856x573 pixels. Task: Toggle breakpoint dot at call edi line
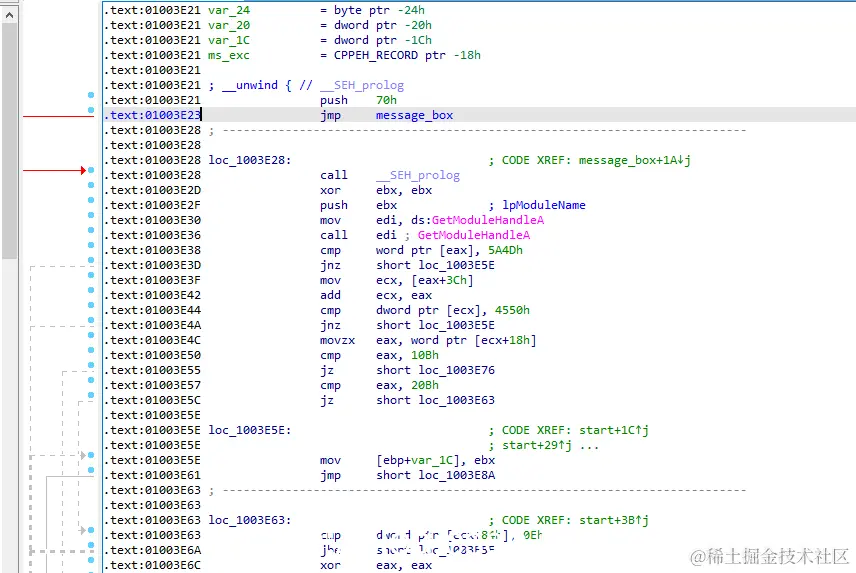91,230
